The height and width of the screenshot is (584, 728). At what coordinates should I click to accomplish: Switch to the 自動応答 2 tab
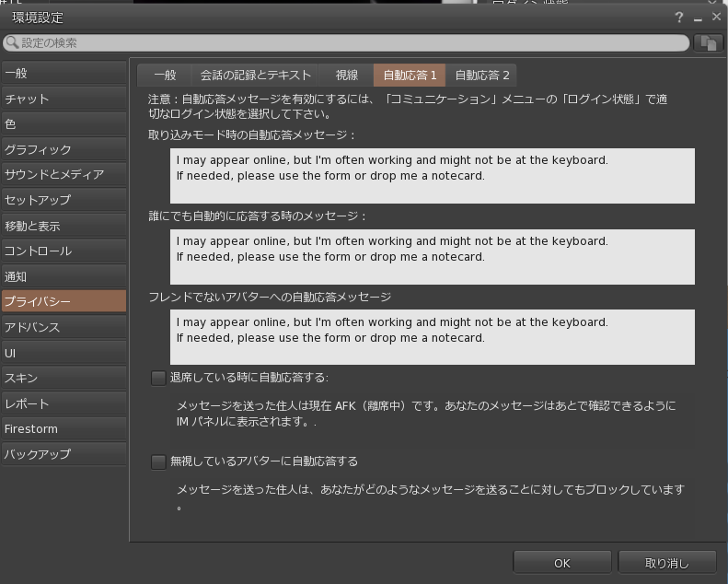482,76
